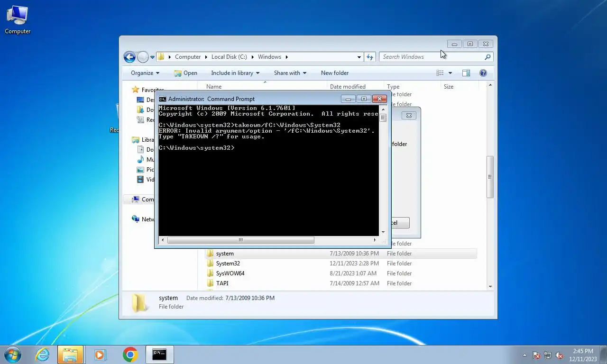Open the Windows Start menu
The image size is (607, 364).
(13, 355)
